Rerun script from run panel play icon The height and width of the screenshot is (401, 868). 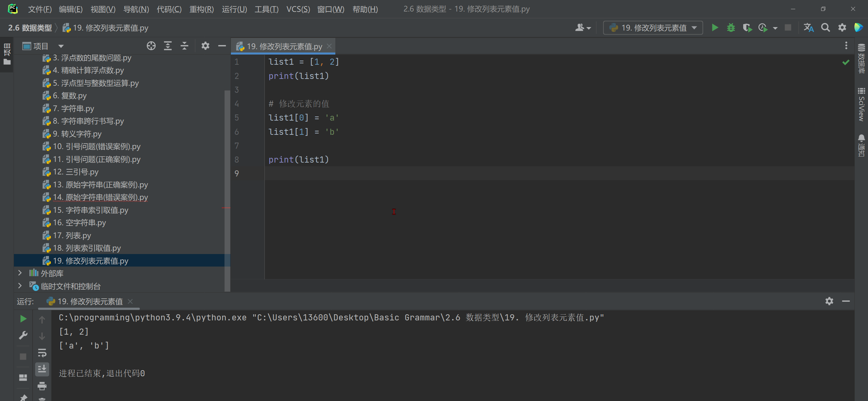point(23,319)
